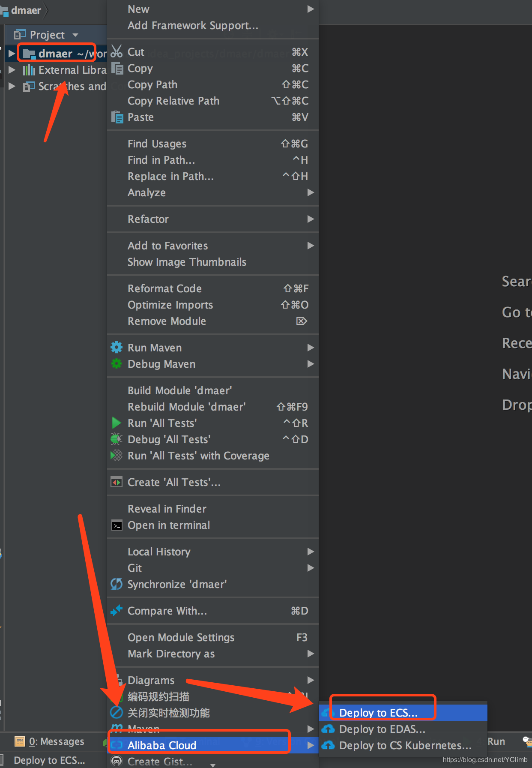Click the Synchronize 'dmaer' refresh icon
This screenshot has height=768, width=532.
117,584
